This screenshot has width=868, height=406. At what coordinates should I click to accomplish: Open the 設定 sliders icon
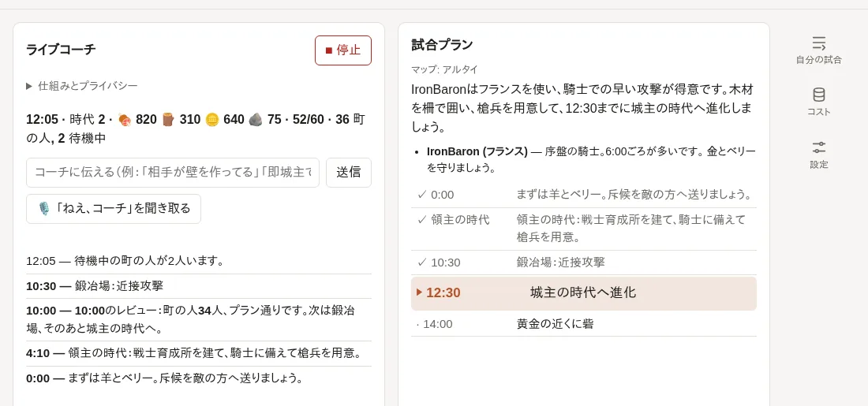click(819, 155)
